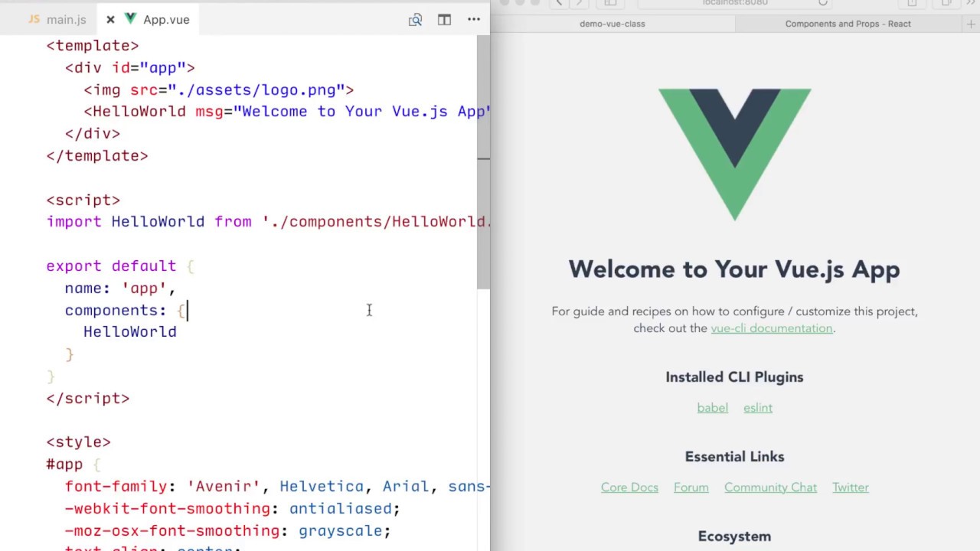Click the 'Ecosystem' heading
This screenshot has height=551, width=980.
734,536
